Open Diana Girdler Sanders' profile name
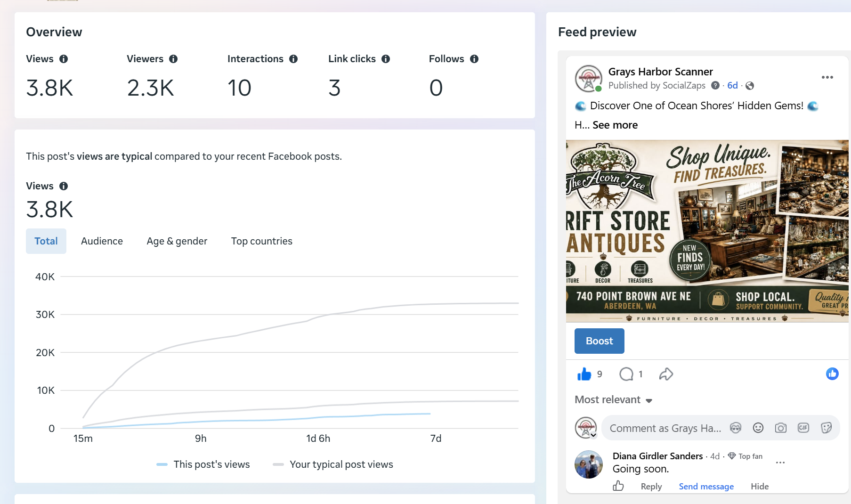 [657, 456]
